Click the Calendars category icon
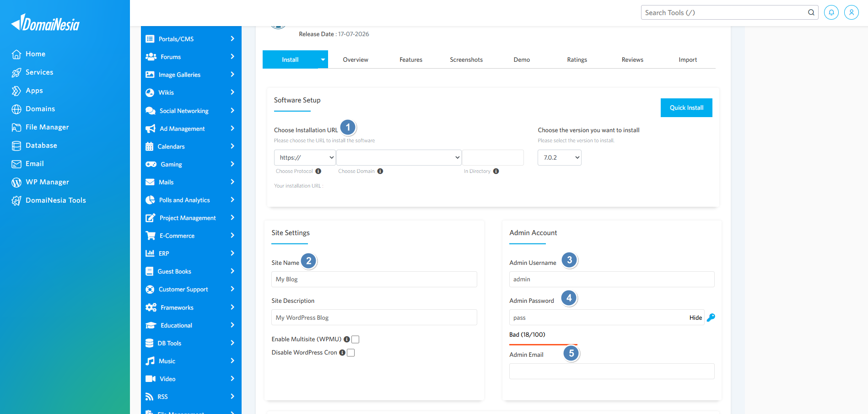Viewport: 868px width, 414px height. (149, 146)
